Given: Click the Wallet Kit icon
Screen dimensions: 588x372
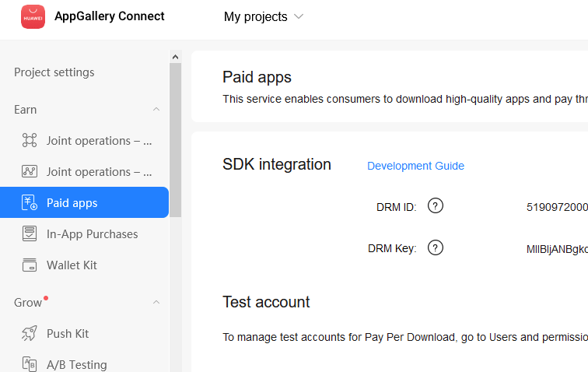Looking at the screenshot, I should 30,265.
